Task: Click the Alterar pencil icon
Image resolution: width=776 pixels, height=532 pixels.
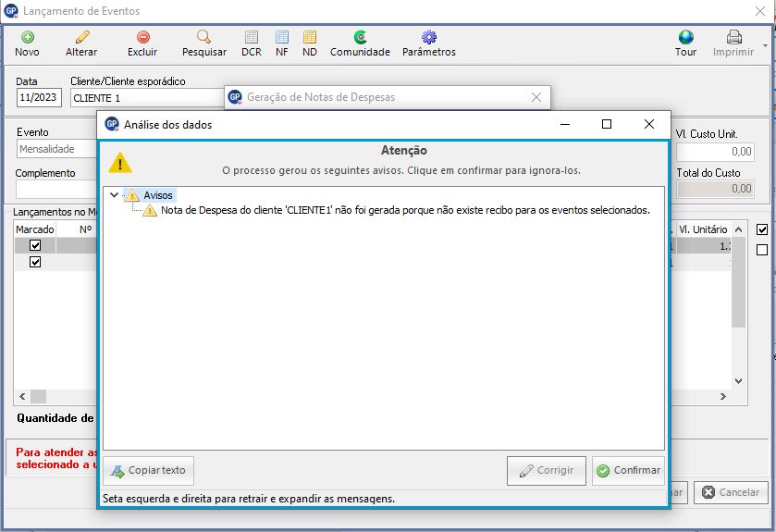Action: pos(81,38)
